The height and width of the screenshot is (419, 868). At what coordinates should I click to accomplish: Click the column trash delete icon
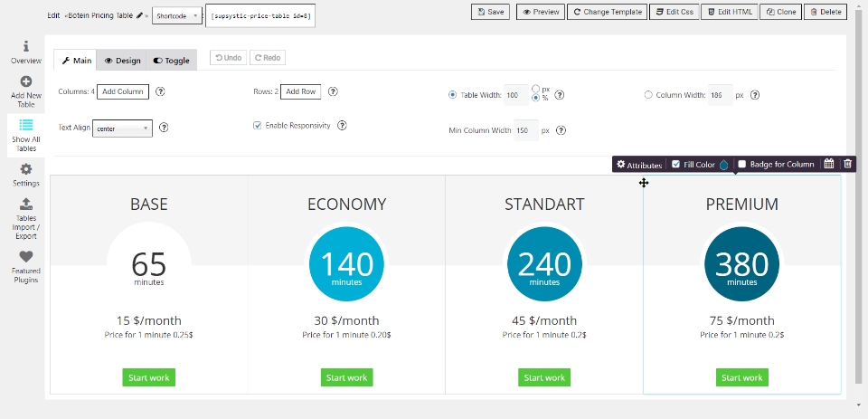(847, 164)
